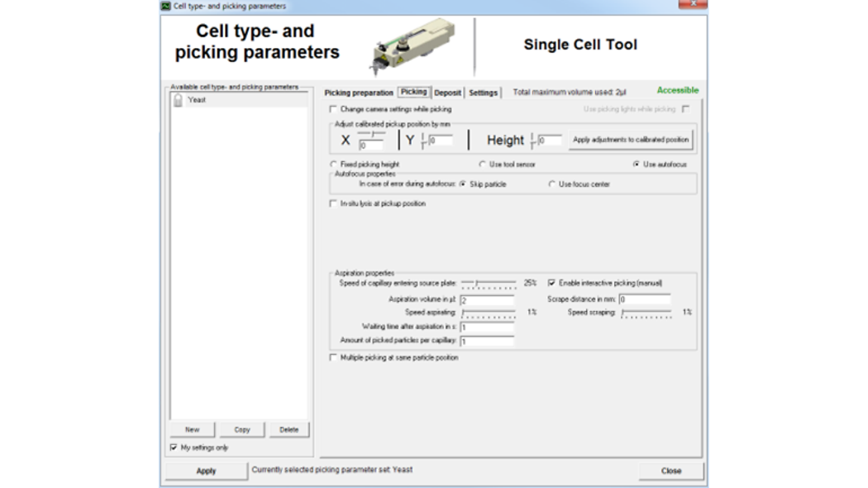Click the Aspiration volume input field
Image resolution: width=868 pixels, height=488 pixels.
pos(487,300)
